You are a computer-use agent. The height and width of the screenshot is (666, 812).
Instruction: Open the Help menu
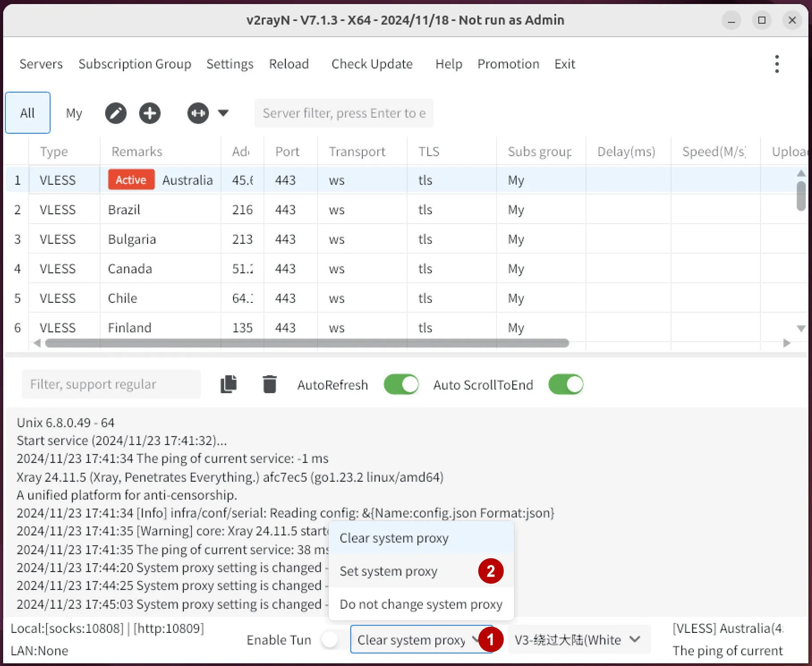pos(449,64)
